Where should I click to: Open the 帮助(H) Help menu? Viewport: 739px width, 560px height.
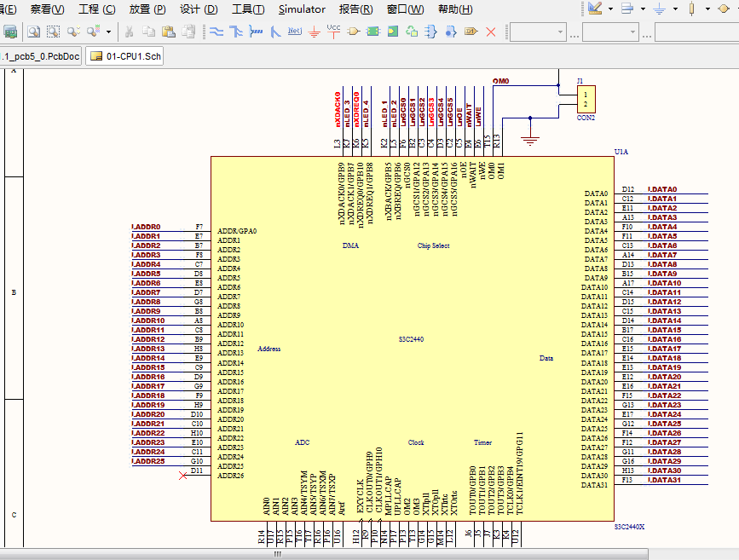pos(455,9)
